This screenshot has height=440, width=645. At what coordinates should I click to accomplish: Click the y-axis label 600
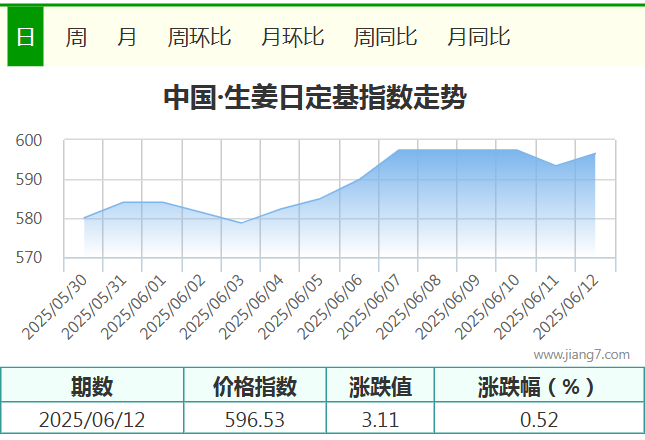click(29, 141)
